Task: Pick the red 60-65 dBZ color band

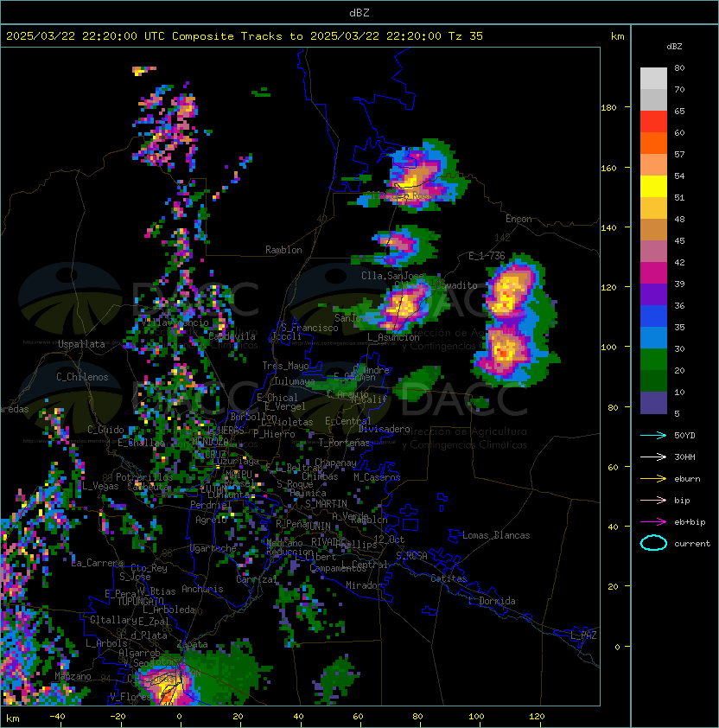Action: point(653,122)
